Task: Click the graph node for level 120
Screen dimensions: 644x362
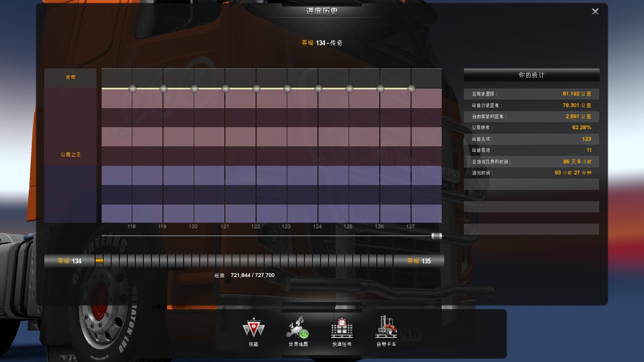Action: point(194,88)
